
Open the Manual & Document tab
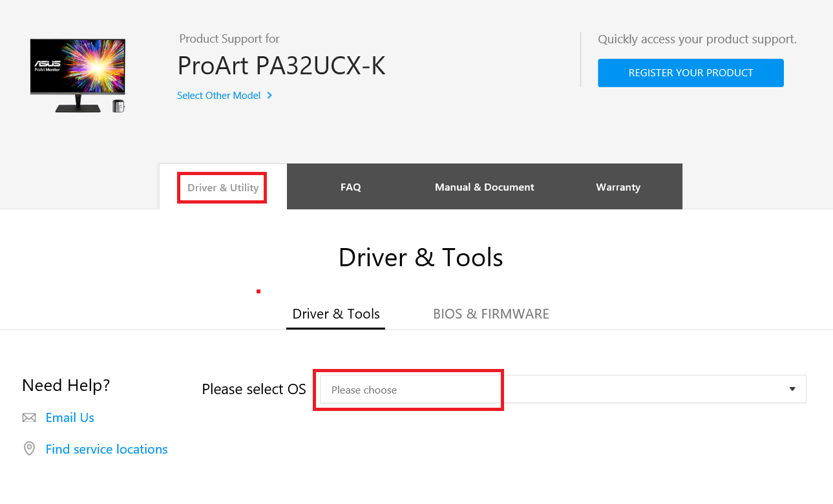[485, 187]
